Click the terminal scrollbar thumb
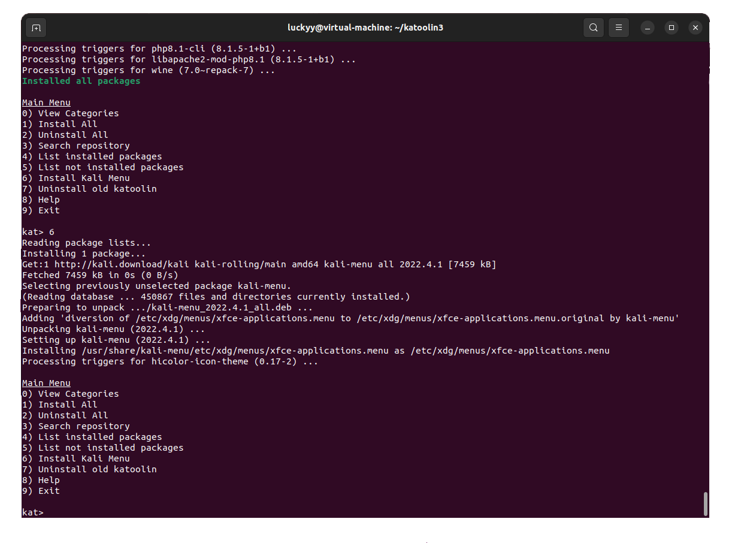 [x=705, y=503]
